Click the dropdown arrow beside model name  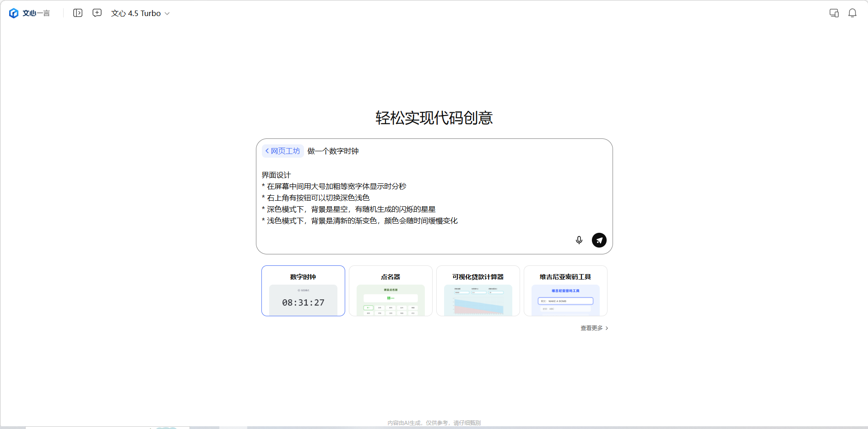pyautogui.click(x=167, y=14)
